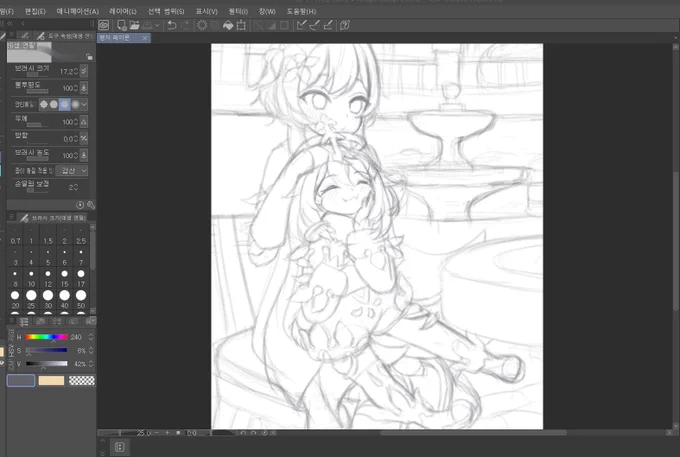The height and width of the screenshot is (457, 680).
Task: Select brush size preset 5
Action: tap(48, 258)
